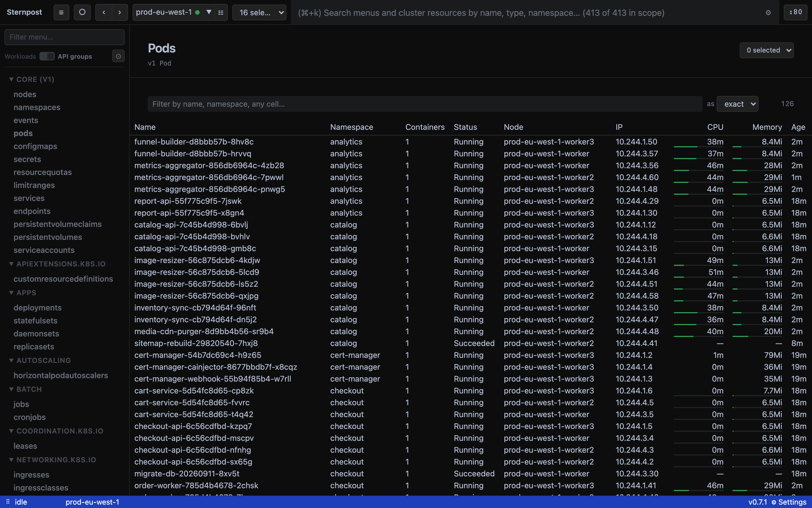Click the CPU usage bar for media-cdn-purger-8d9bb4b56-sr9b4
This screenshot has width=812, height=508.
point(699,336)
